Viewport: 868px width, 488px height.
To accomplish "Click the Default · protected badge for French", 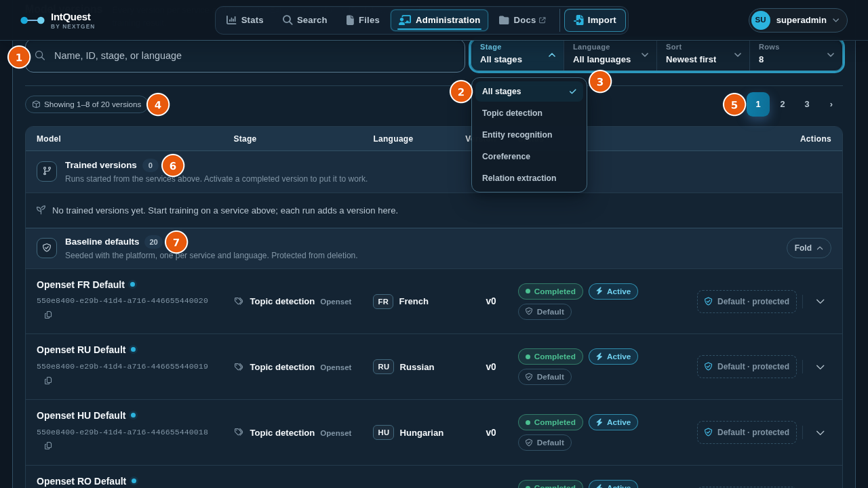I will click(x=747, y=302).
